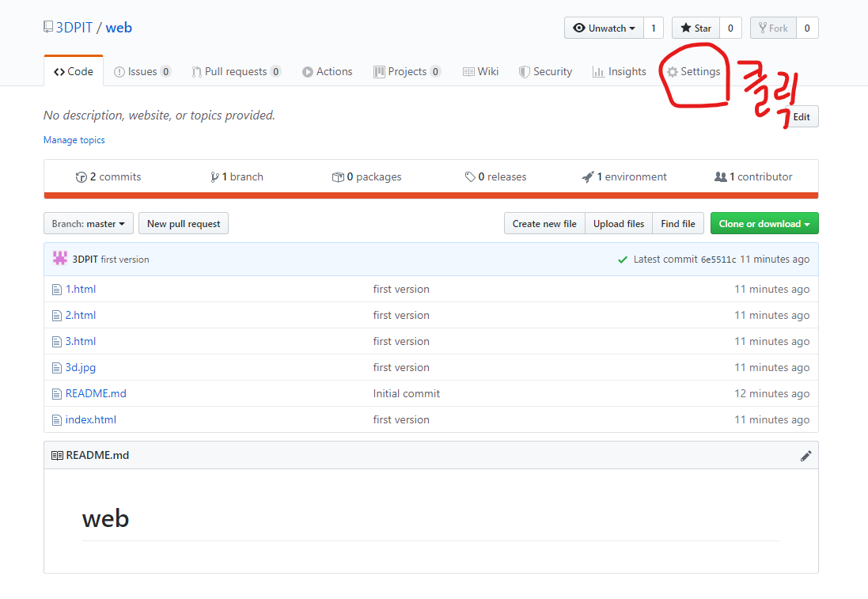The image size is (868, 599).
Task: Open the index.html file
Action: [91, 419]
